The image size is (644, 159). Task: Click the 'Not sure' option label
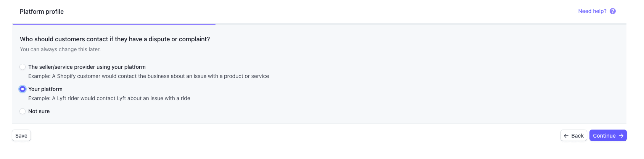coord(39,111)
